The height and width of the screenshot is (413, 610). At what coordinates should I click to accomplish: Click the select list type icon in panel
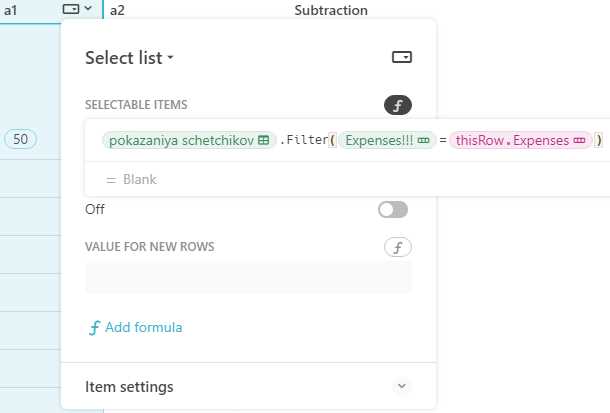(x=402, y=57)
